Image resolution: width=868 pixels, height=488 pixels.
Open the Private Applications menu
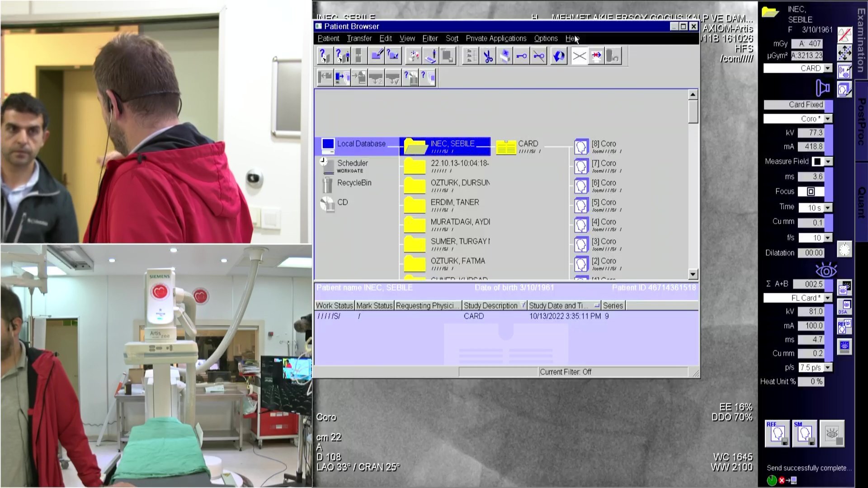pos(496,38)
